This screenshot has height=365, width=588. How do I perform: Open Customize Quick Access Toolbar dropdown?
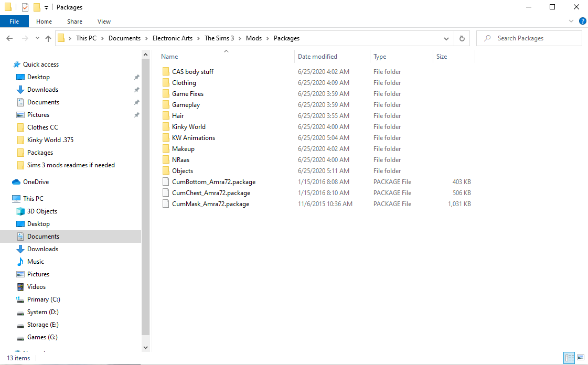click(46, 7)
